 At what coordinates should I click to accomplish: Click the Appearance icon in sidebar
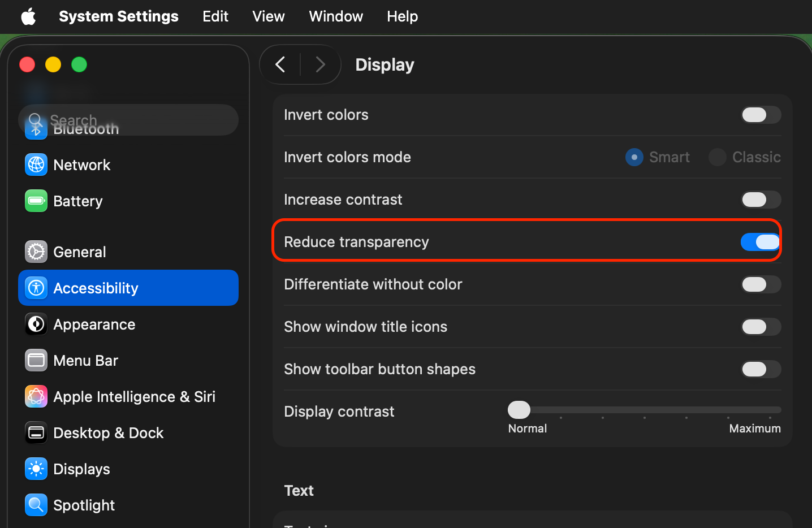pos(36,324)
